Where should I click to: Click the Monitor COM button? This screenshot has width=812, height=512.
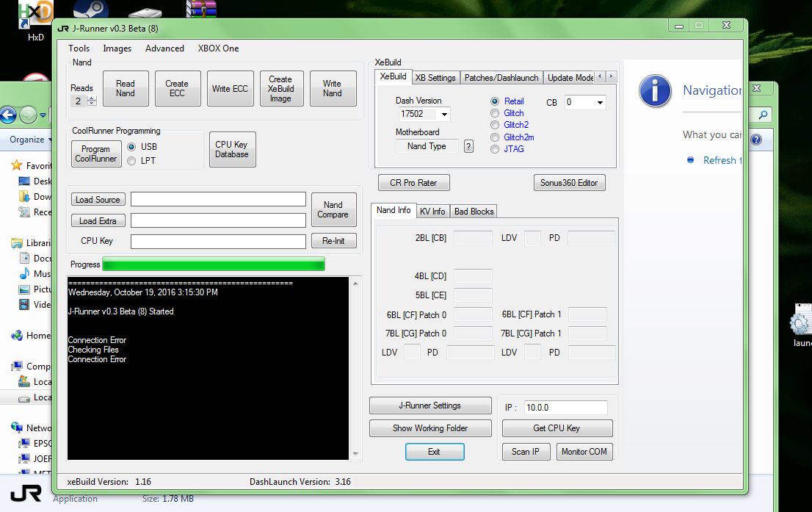point(584,452)
